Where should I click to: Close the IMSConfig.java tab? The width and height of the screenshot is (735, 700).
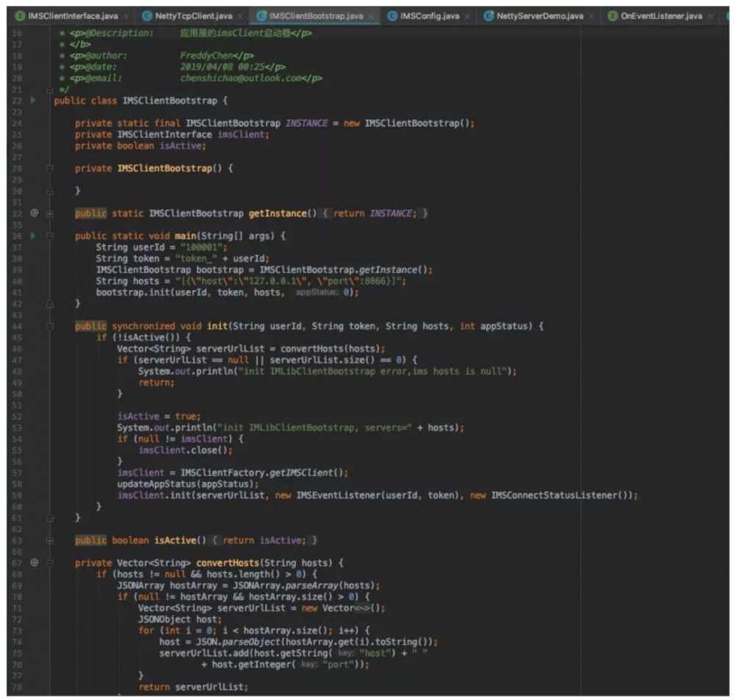[467, 16]
